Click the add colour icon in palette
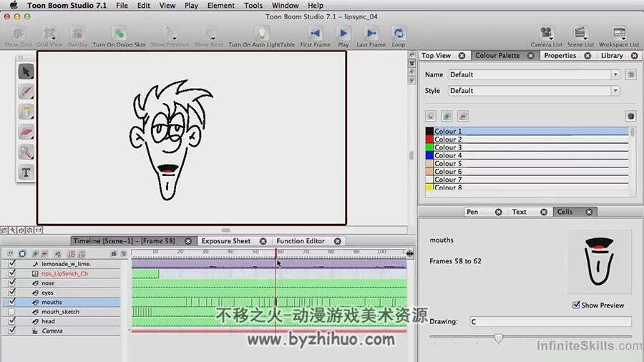644x362 pixels. [431, 116]
